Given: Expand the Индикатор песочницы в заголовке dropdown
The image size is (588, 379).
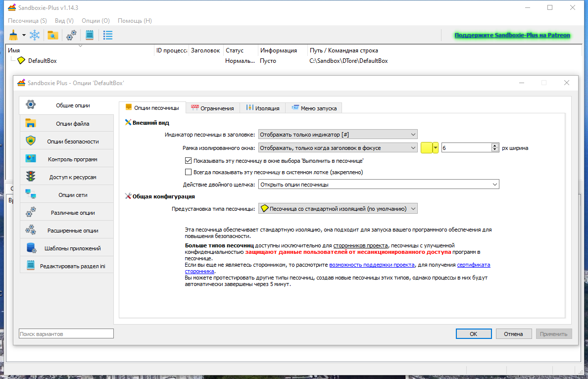Looking at the screenshot, I should (338, 134).
